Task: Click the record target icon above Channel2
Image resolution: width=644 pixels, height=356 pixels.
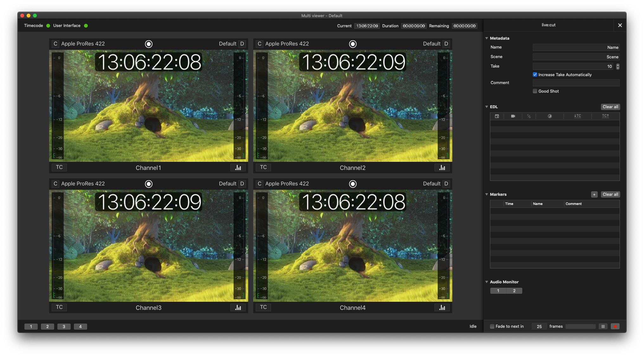Action: 353,44
